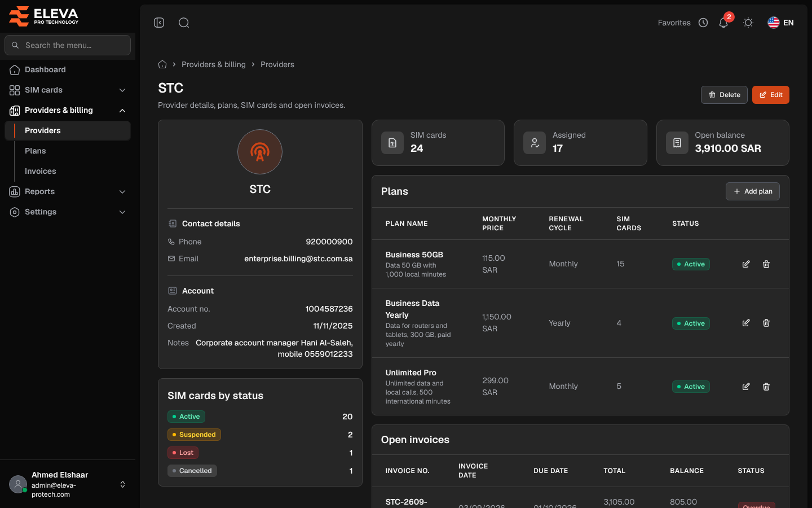Screen dimensions: 812x508
Task: Click the Cancelled status badge
Action: click(192, 471)
